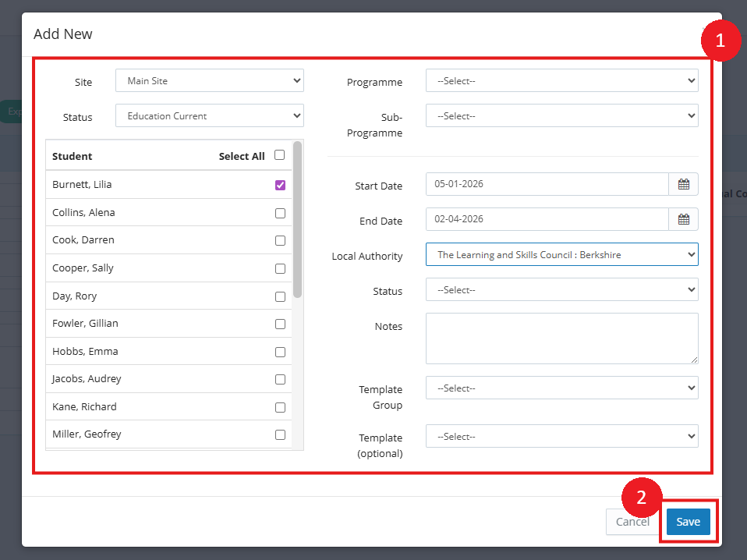Click the name Miller, Geofrey
747x560 pixels.
pos(87,434)
